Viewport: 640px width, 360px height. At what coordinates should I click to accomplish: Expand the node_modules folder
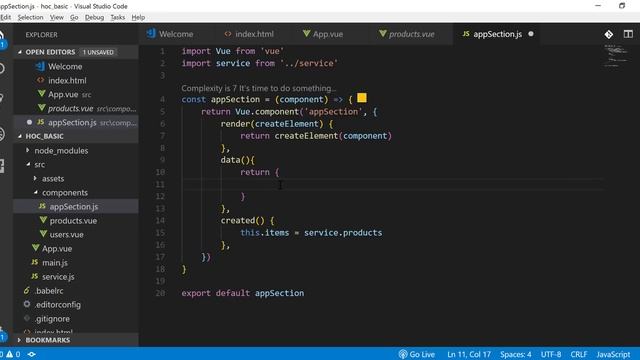28,150
